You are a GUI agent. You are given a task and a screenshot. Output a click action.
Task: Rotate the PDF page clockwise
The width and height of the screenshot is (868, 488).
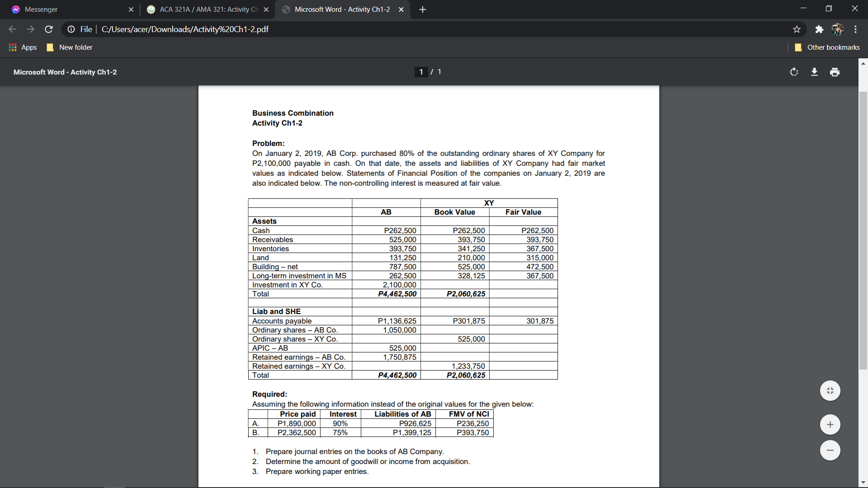pos(794,72)
